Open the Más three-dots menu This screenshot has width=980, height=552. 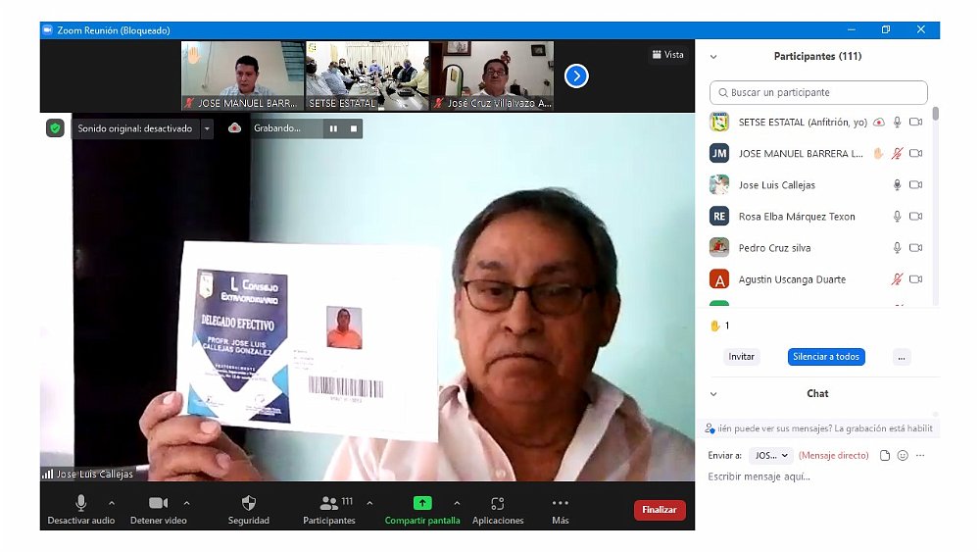click(561, 503)
